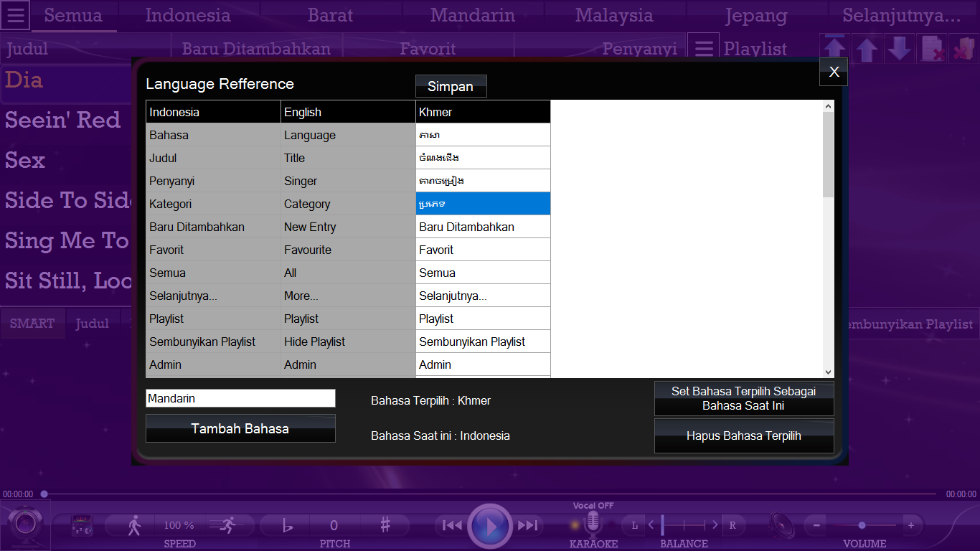Open the Playlist menu icon beside Playlist label
Viewport: 980px width, 551px height.
click(x=704, y=48)
